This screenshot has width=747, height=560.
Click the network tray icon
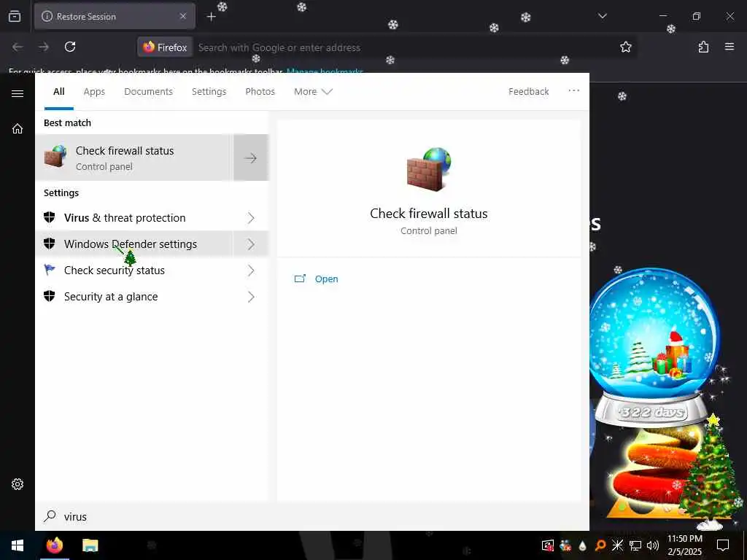635,545
